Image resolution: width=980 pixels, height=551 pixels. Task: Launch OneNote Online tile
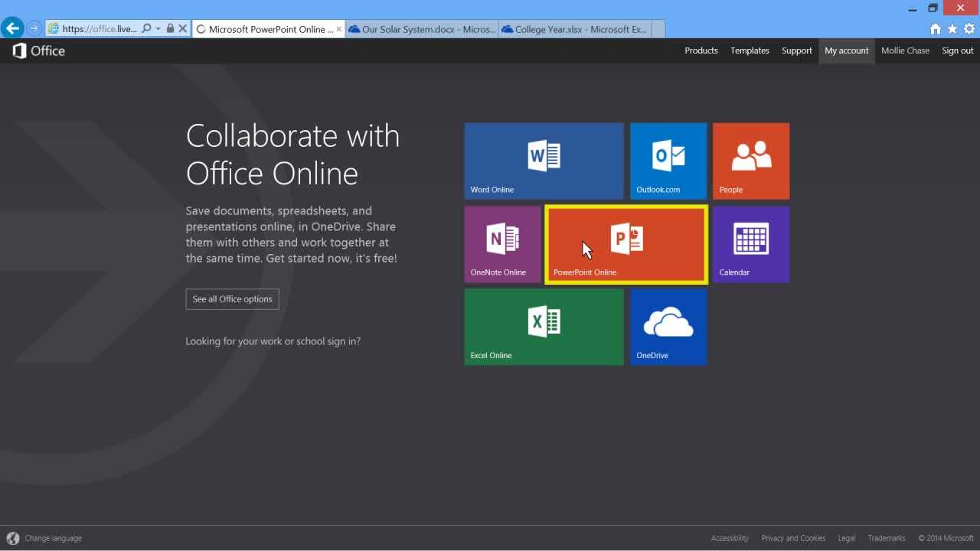(502, 244)
